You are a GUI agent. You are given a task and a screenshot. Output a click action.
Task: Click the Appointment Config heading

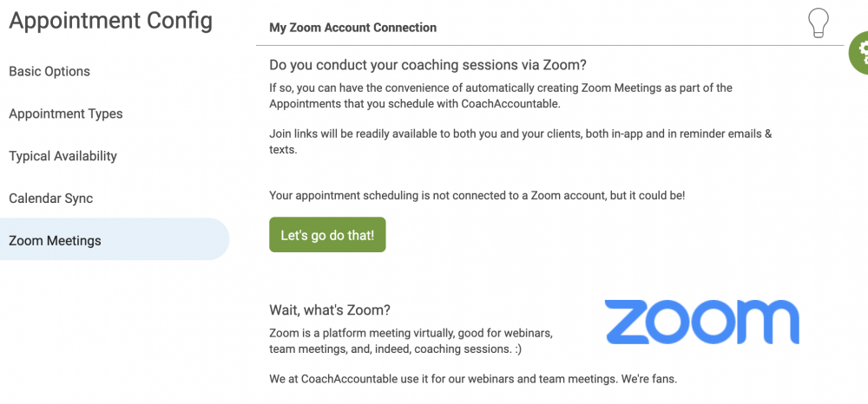click(111, 21)
